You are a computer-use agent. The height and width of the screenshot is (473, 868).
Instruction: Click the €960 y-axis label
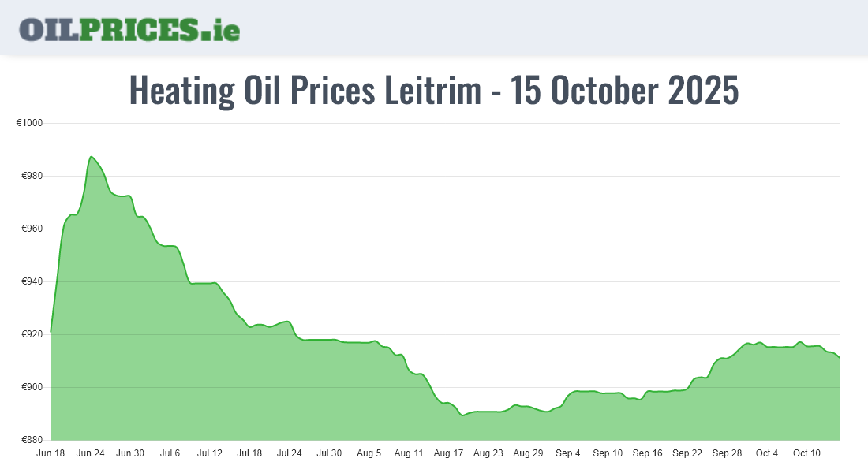coord(32,229)
